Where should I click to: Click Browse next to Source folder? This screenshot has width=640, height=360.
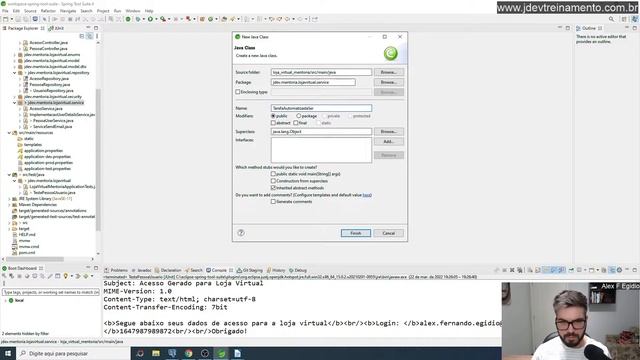(x=389, y=72)
